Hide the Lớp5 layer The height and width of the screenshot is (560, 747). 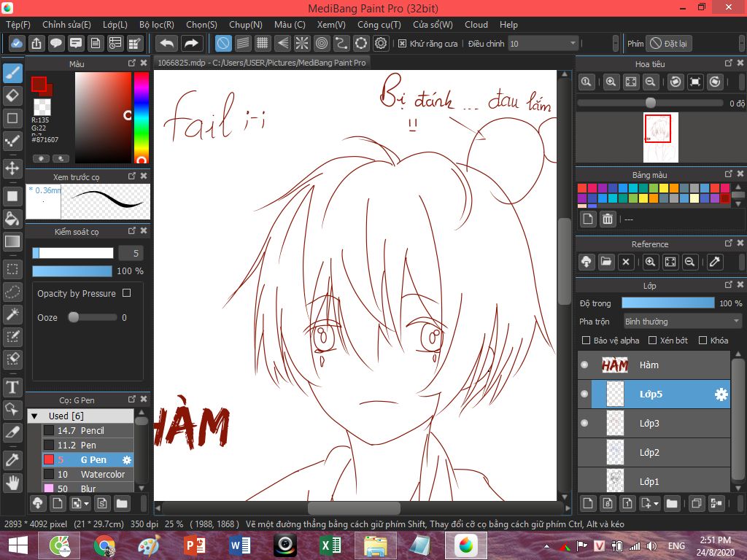tap(584, 394)
